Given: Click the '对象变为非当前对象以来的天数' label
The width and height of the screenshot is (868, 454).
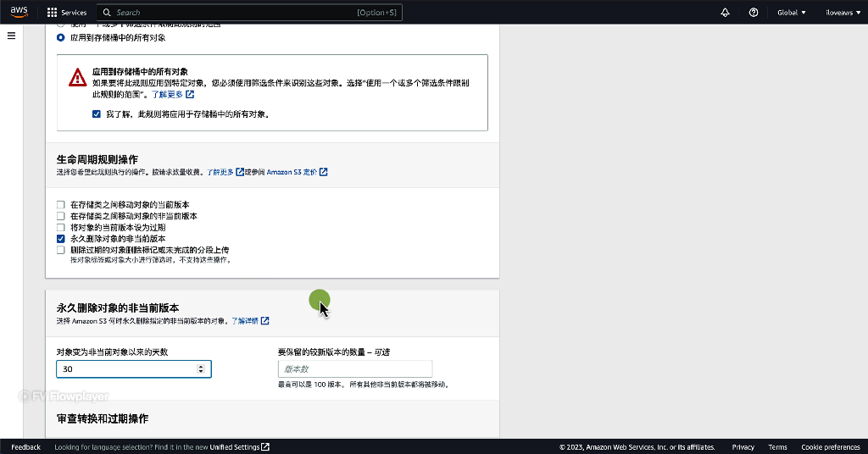Looking at the screenshot, I should coord(113,352).
